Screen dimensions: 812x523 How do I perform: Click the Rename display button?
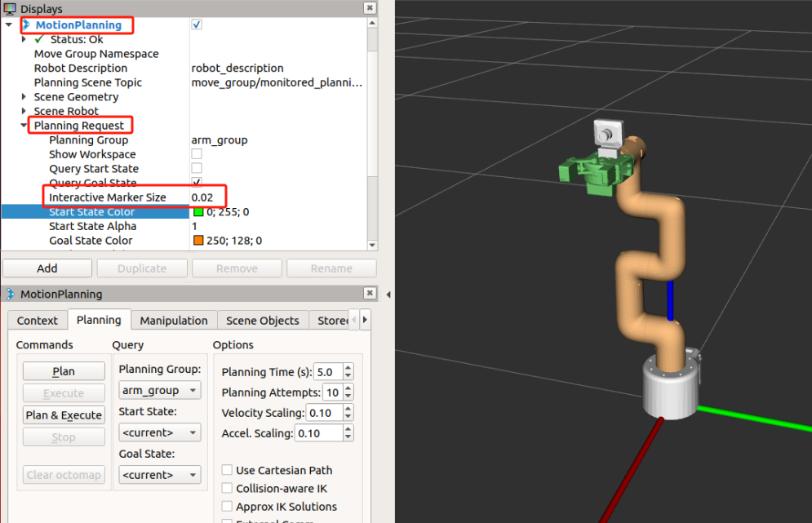pos(331,268)
